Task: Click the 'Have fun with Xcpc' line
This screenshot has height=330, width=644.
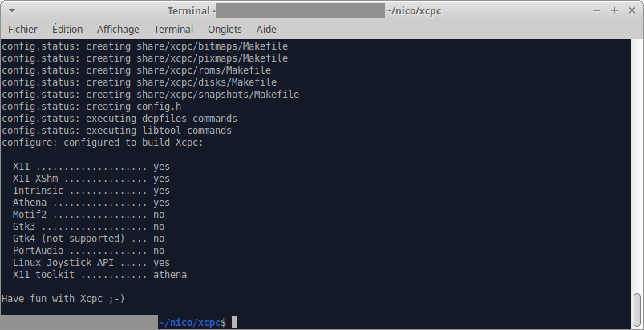Action: pos(63,298)
